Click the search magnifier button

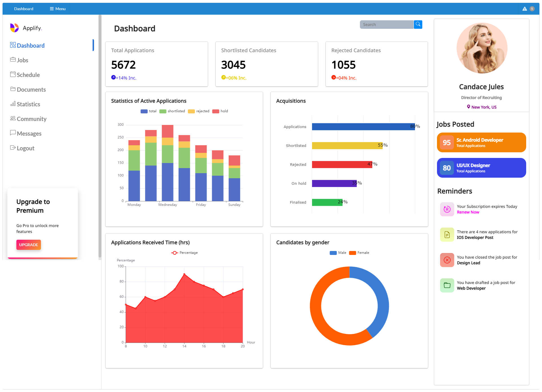(418, 25)
